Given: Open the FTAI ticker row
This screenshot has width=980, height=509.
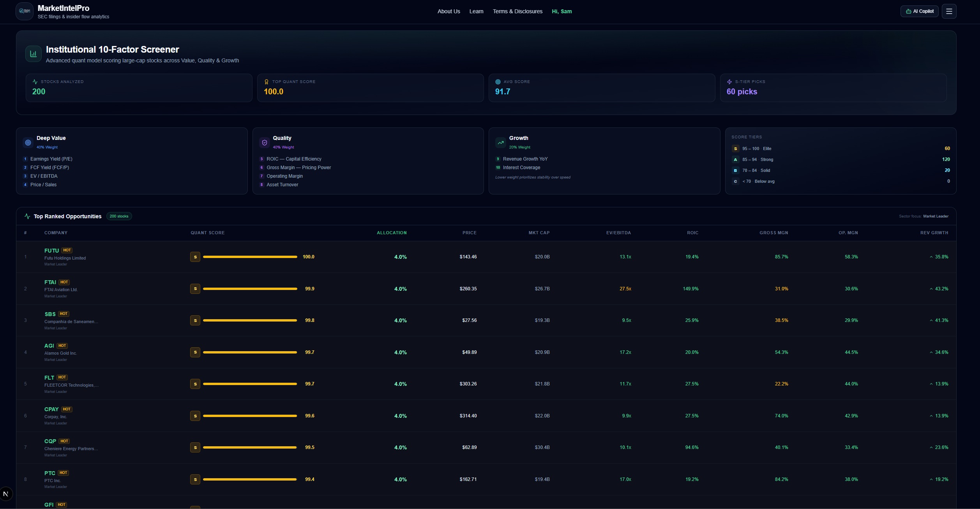Looking at the screenshot, I should coord(50,282).
